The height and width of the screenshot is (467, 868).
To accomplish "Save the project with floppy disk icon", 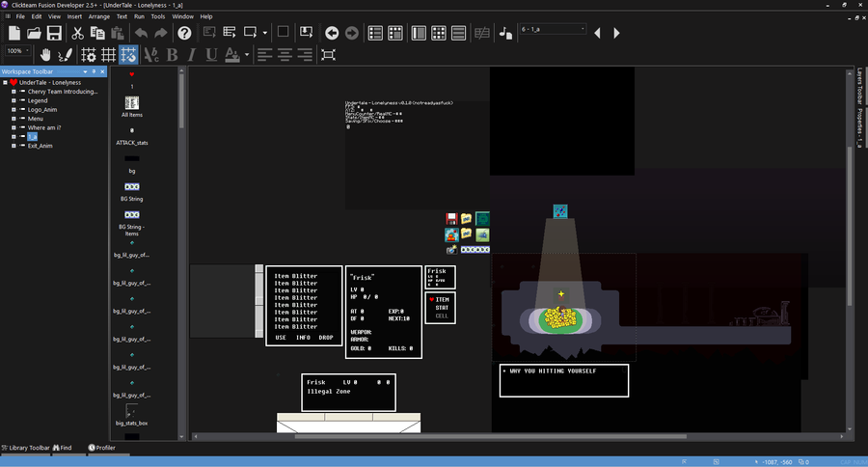I will point(54,33).
